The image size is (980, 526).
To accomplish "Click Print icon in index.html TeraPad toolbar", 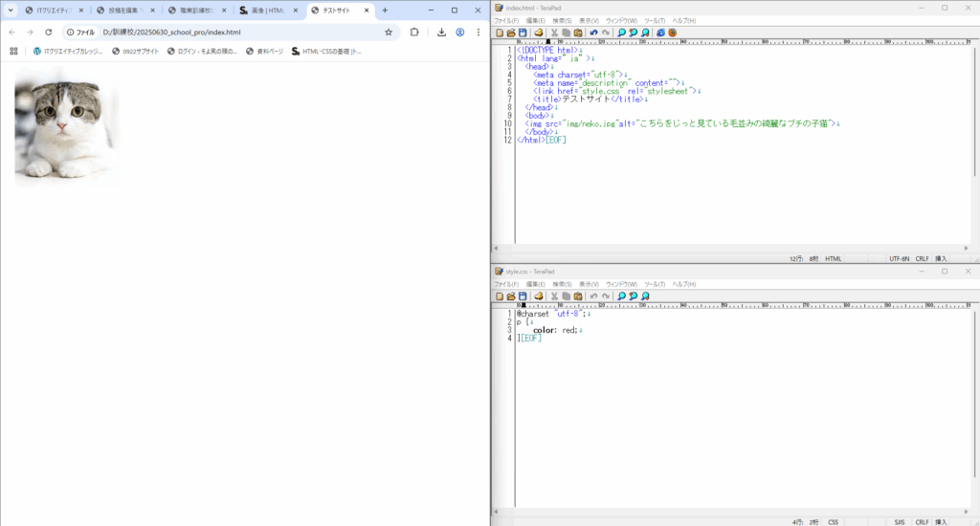I will tap(539, 33).
